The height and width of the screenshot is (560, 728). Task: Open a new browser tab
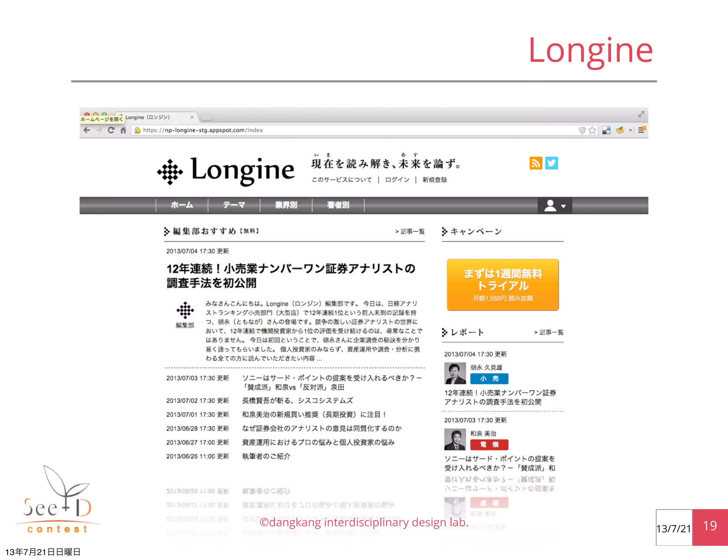[207, 117]
